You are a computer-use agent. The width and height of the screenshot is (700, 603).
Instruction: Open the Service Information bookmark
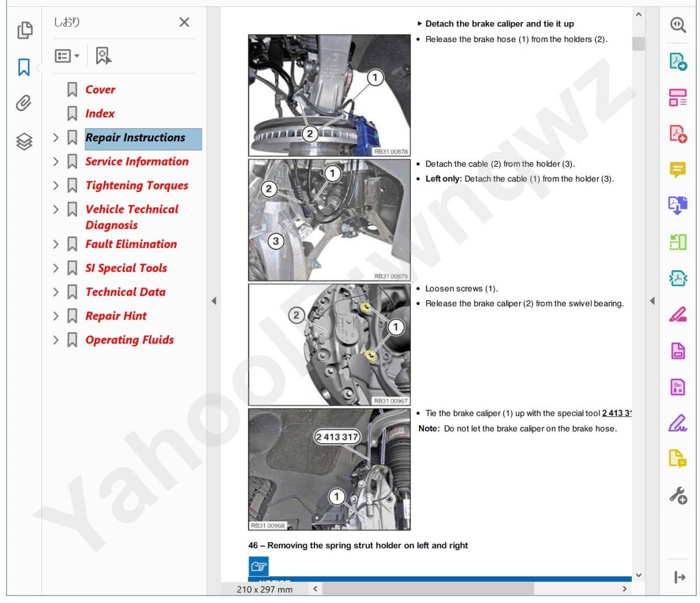coord(137,162)
